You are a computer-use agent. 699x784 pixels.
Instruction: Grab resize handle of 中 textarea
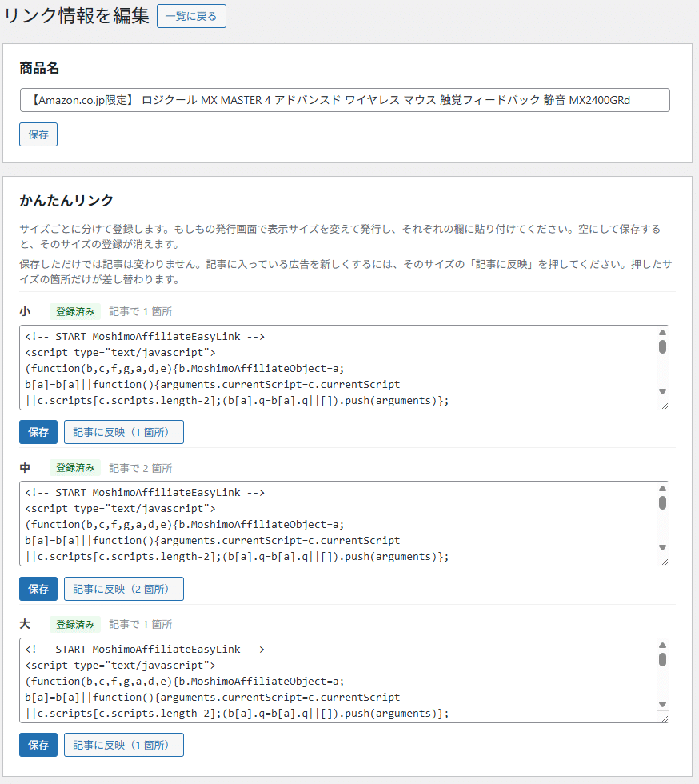pos(664,561)
